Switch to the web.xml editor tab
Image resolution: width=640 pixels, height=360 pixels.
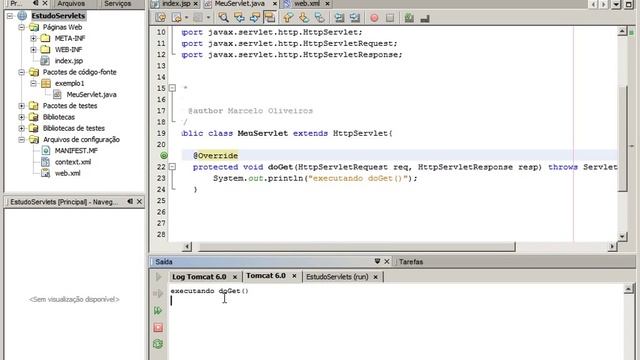(307, 3)
